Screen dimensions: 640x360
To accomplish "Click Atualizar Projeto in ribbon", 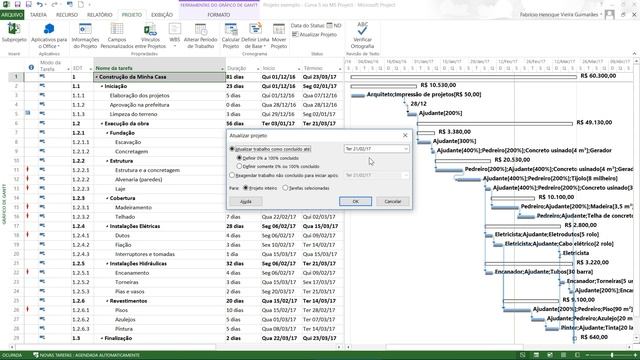I will click(315, 35).
